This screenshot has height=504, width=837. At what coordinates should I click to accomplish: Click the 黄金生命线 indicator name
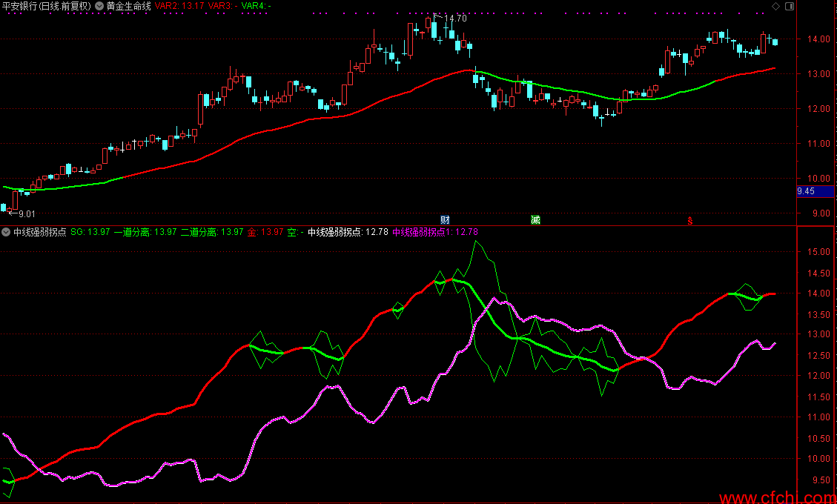tap(129, 6)
